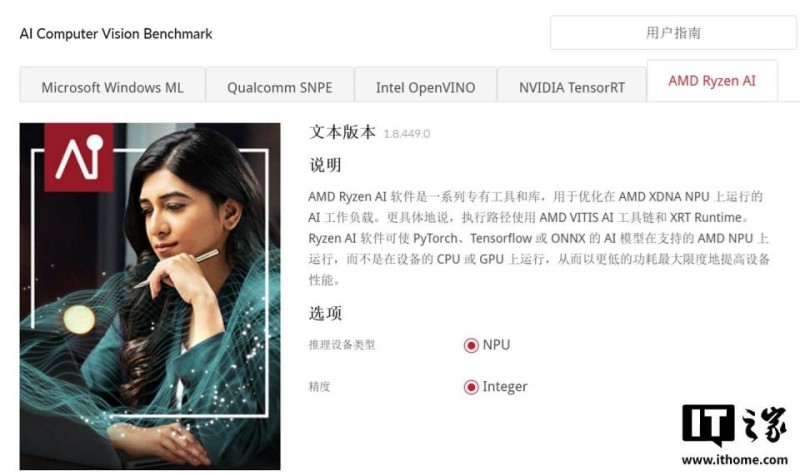Click the 推理设备类型 option label
This screenshot has width=800, height=475.
[x=341, y=345]
